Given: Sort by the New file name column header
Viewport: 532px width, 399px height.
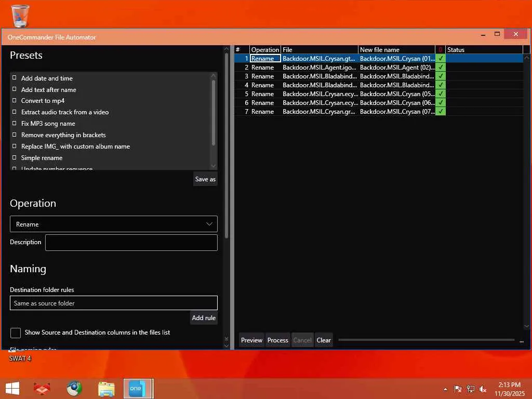Looking at the screenshot, I should point(396,49).
